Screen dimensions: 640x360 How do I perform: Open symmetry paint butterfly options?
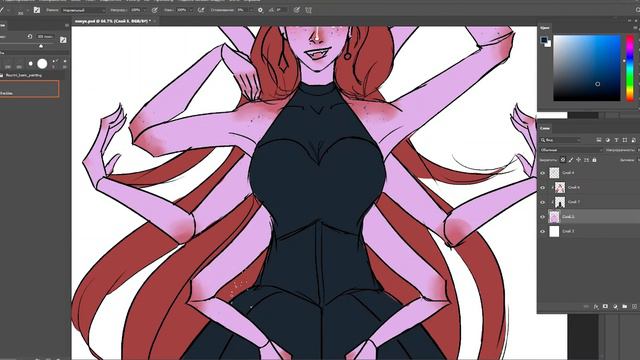(308, 10)
